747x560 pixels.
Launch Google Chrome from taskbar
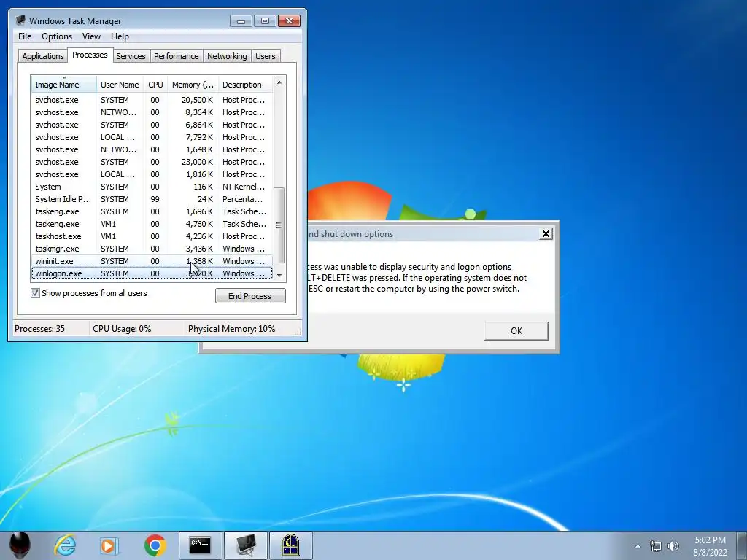(x=155, y=545)
